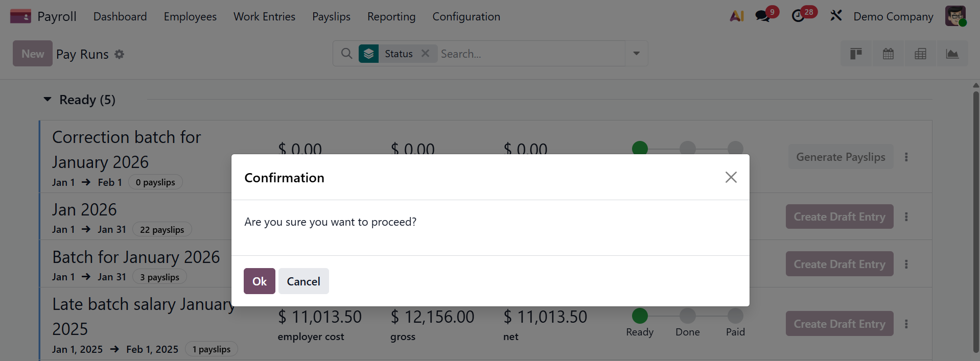Open the Pay Runs settings gear

point(119,54)
